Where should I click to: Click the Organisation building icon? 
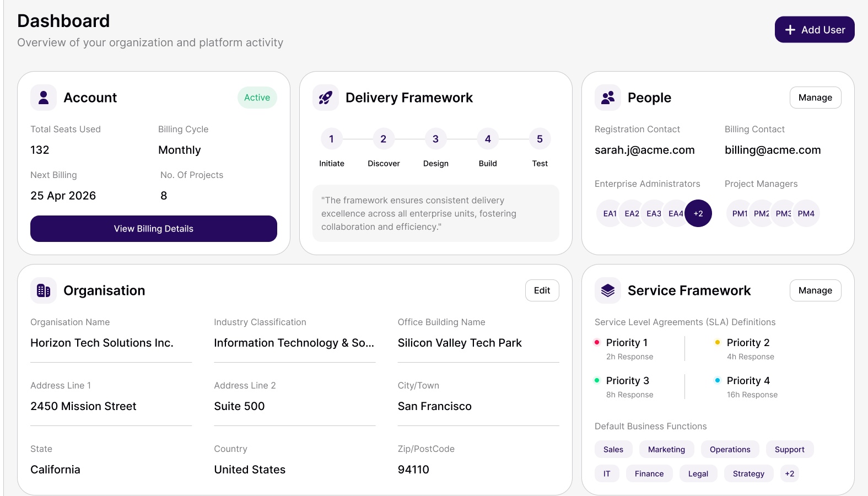(44, 290)
